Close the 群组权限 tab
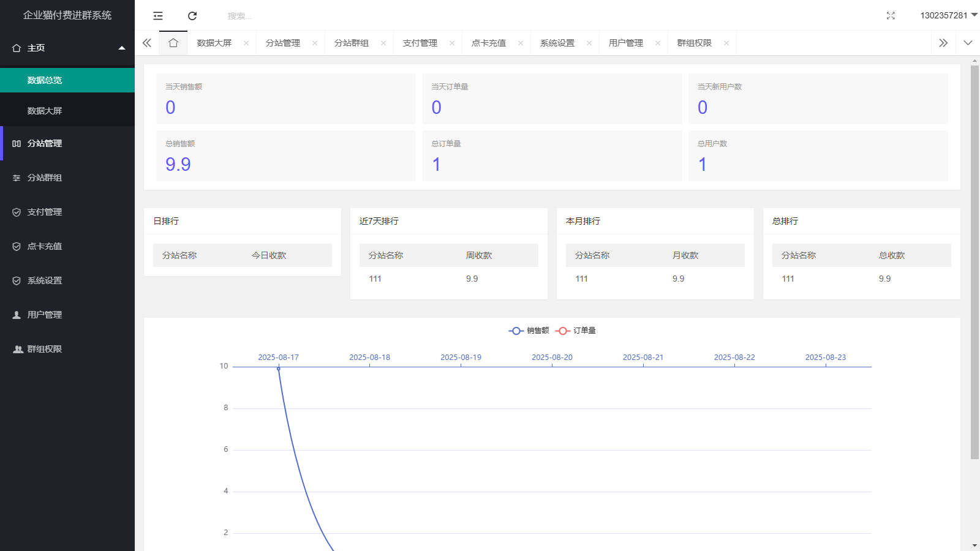The image size is (980, 551). coord(726,43)
